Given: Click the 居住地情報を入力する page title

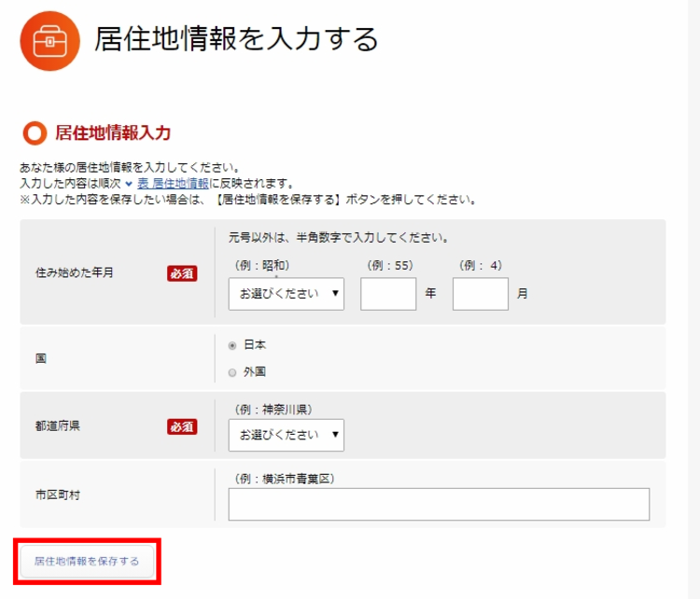Looking at the screenshot, I should pos(236,39).
